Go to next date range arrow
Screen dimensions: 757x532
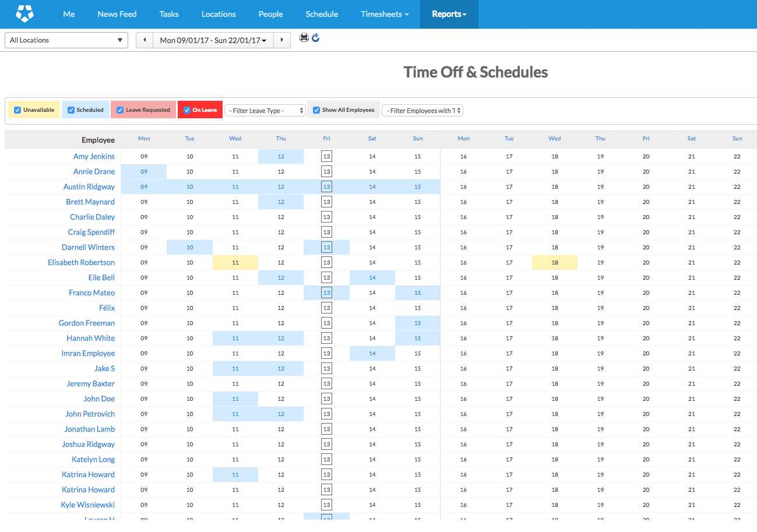pyautogui.click(x=282, y=40)
